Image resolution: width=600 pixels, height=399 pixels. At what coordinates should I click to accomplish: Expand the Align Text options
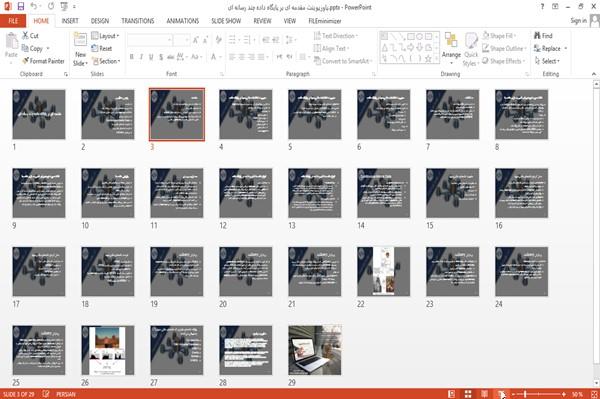[x=331, y=48]
